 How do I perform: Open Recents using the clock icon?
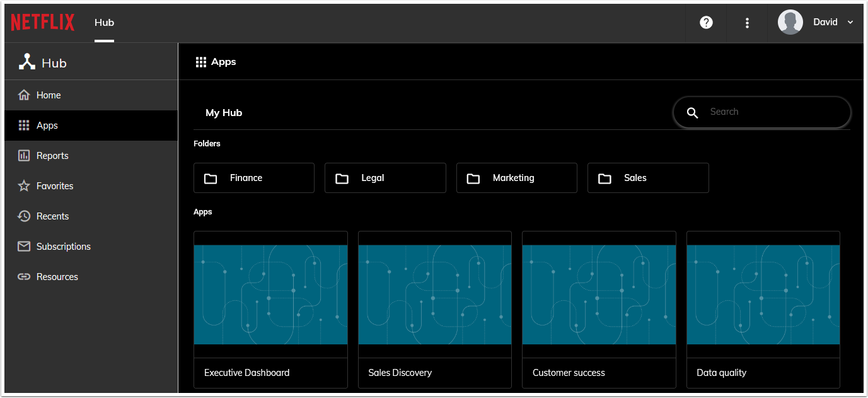pos(24,216)
